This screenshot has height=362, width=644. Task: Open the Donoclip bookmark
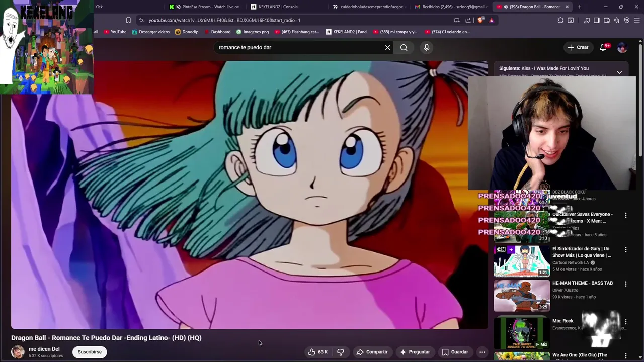tap(187, 32)
